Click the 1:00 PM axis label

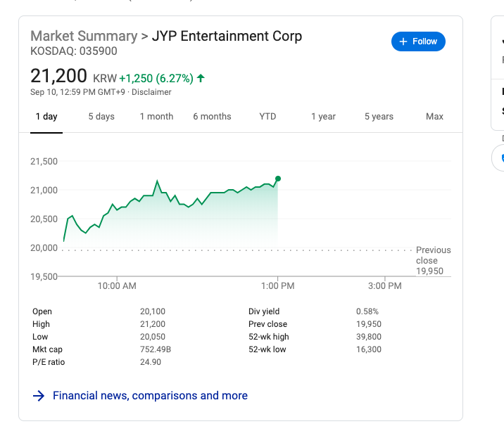[278, 286]
